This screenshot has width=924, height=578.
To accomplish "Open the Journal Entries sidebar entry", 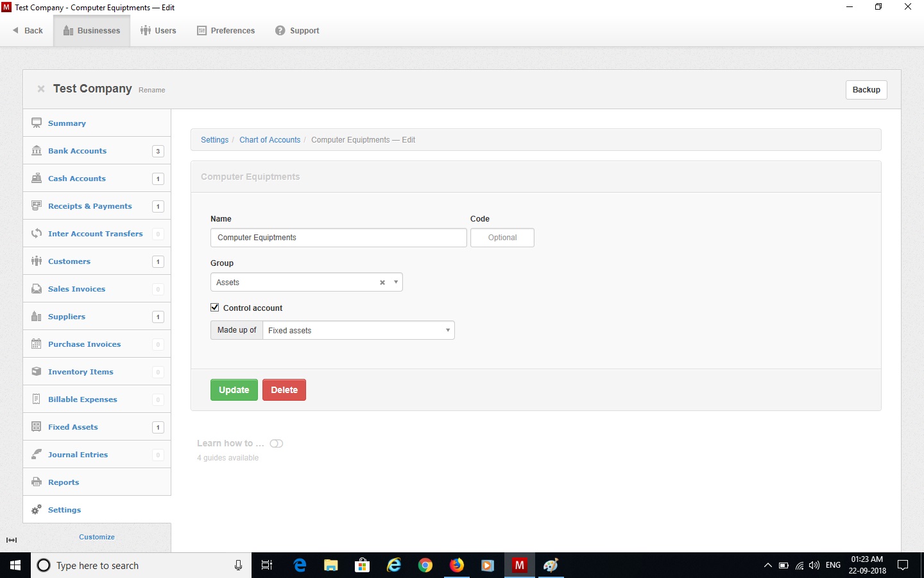I will point(97,455).
